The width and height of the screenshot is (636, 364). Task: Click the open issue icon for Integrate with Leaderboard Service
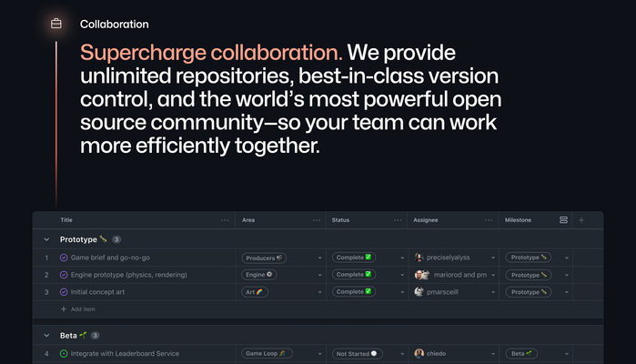tap(64, 353)
